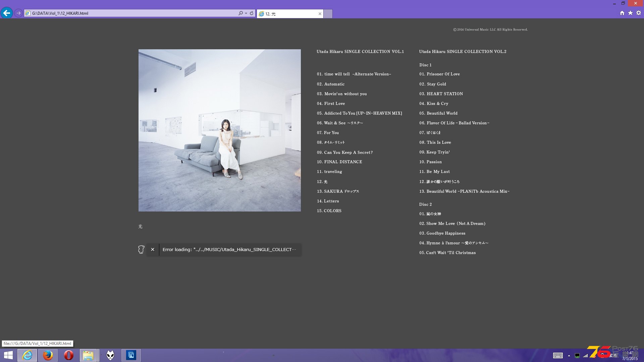Open a new blank tab

pyautogui.click(x=328, y=14)
